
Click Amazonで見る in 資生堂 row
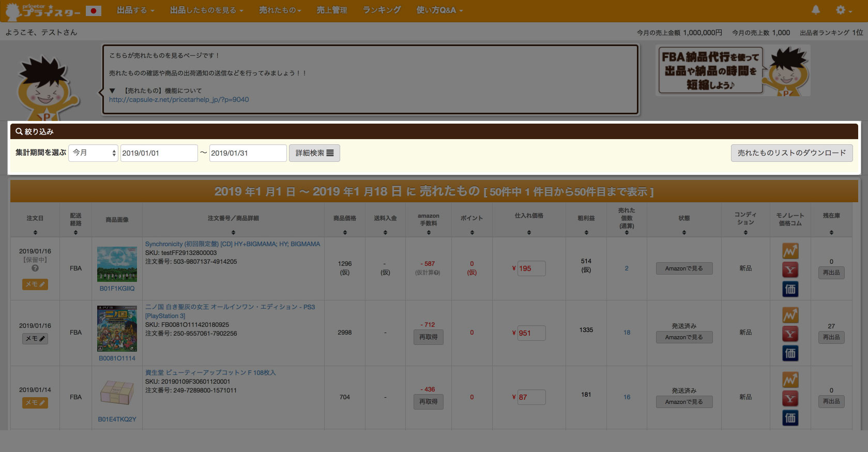click(x=684, y=402)
